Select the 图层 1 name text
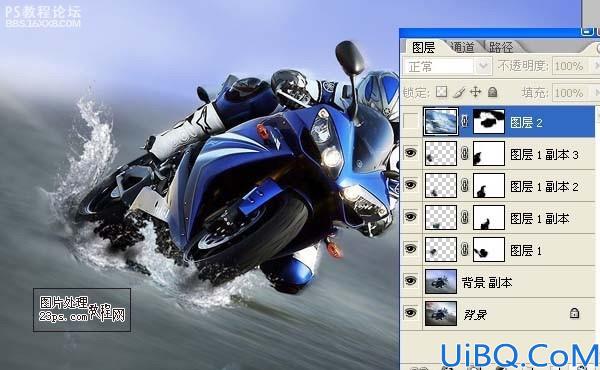 526,251
